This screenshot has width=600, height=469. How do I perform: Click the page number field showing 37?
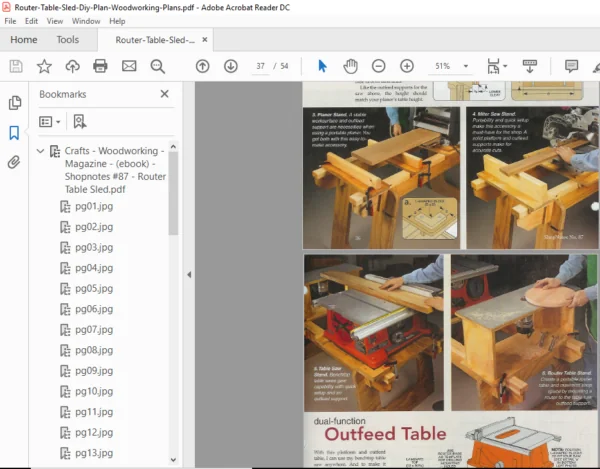coord(261,66)
